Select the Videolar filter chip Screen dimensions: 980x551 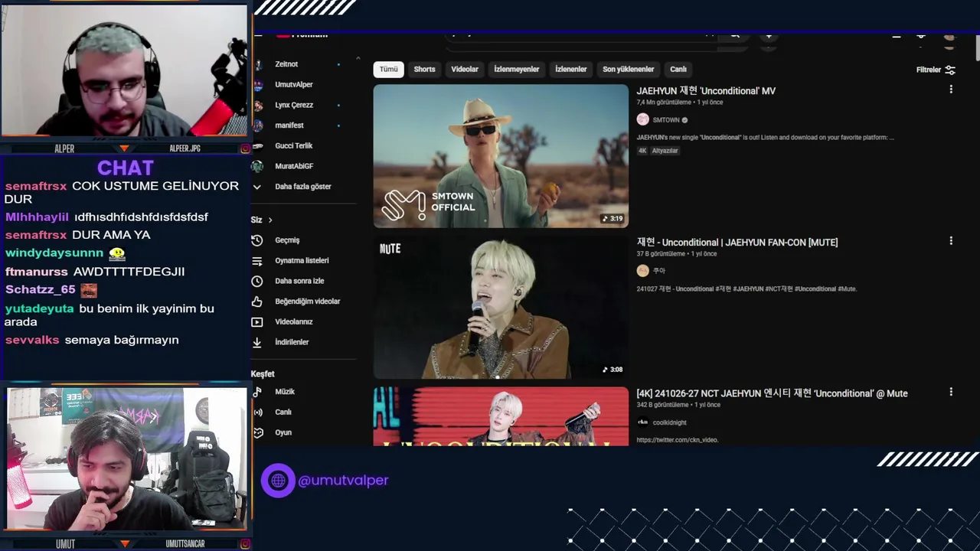465,69
